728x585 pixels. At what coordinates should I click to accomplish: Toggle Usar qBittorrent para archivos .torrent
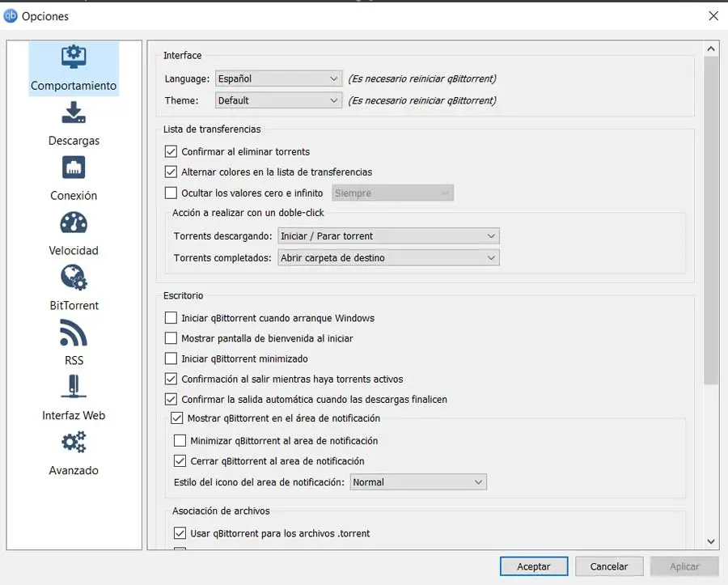180,533
